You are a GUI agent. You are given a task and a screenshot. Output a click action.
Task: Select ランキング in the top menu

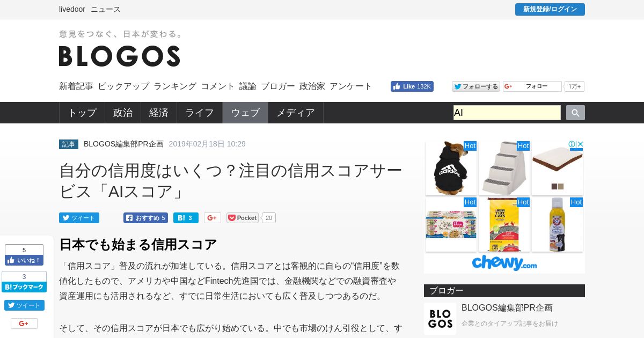[x=175, y=86]
